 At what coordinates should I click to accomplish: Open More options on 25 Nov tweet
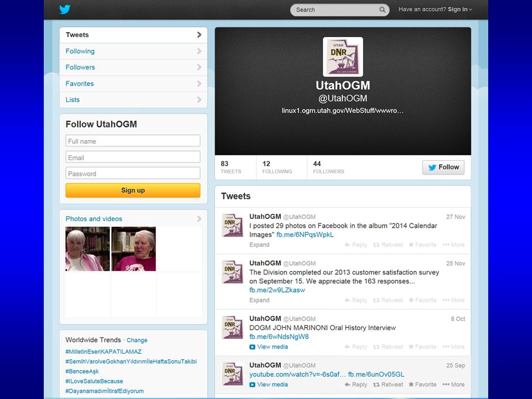click(453, 300)
